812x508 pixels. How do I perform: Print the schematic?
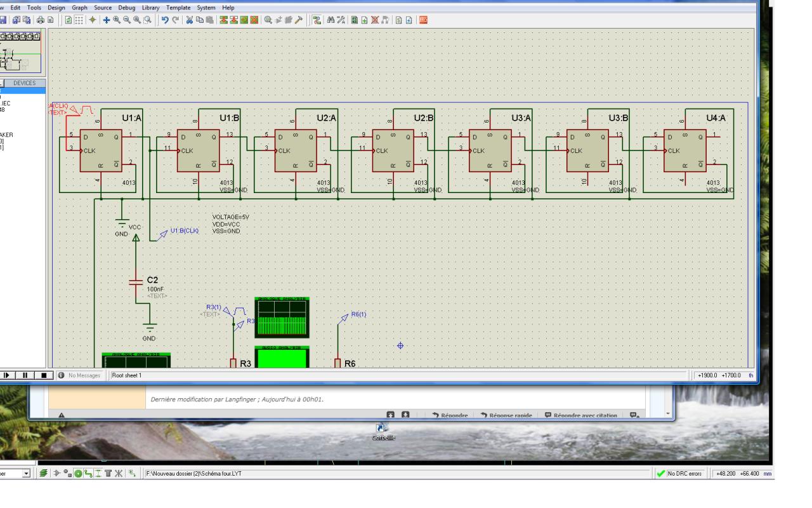pos(41,20)
